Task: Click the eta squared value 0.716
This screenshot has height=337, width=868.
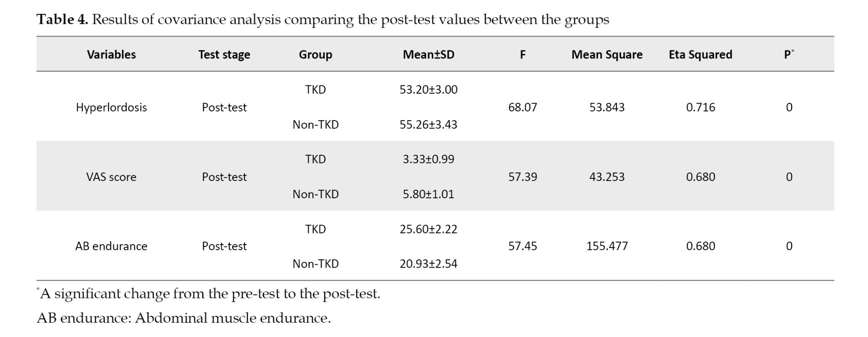Action: (700, 107)
